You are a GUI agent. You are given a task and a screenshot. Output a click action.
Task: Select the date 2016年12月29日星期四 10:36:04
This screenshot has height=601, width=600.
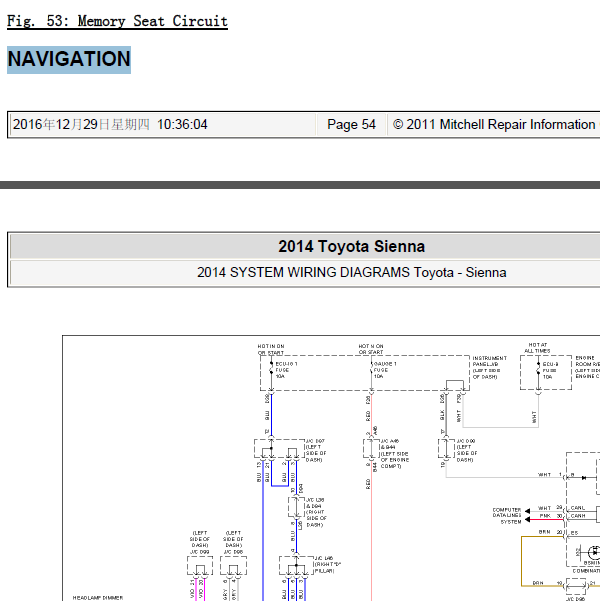(x=110, y=125)
